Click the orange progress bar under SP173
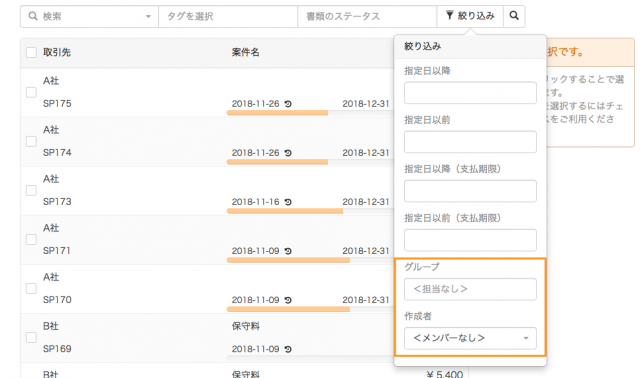640x378 pixels. tap(285, 211)
